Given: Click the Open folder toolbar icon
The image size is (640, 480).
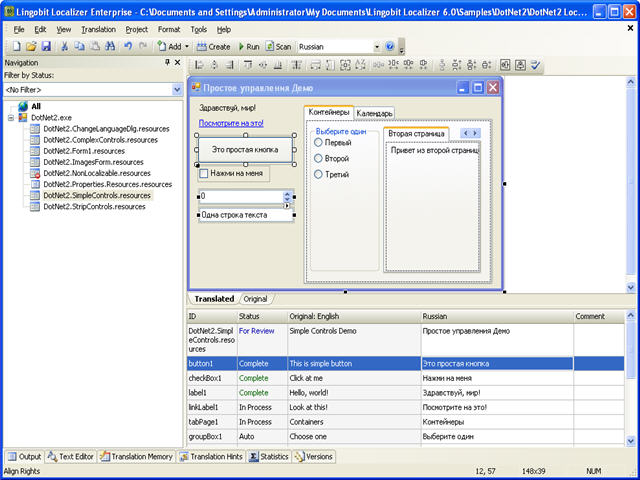Looking at the screenshot, I should click(30, 47).
